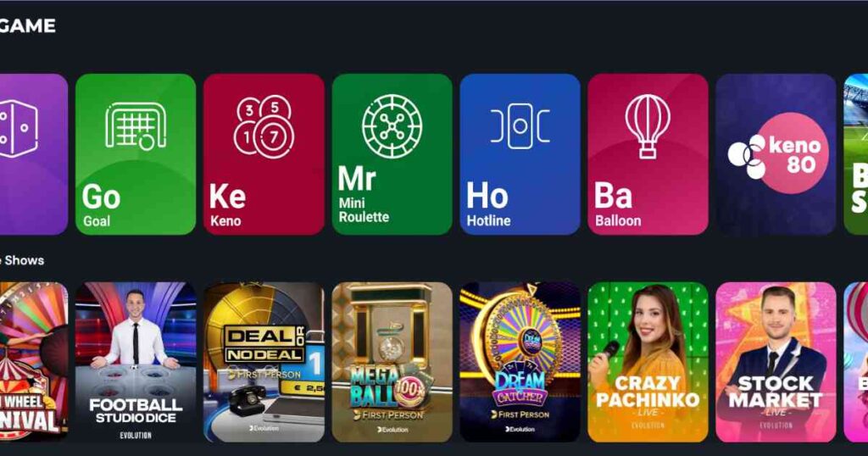Select the Mini Roulette wheel icon
Image resolution: width=868 pixels, height=456 pixels.
click(x=392, y=126)
